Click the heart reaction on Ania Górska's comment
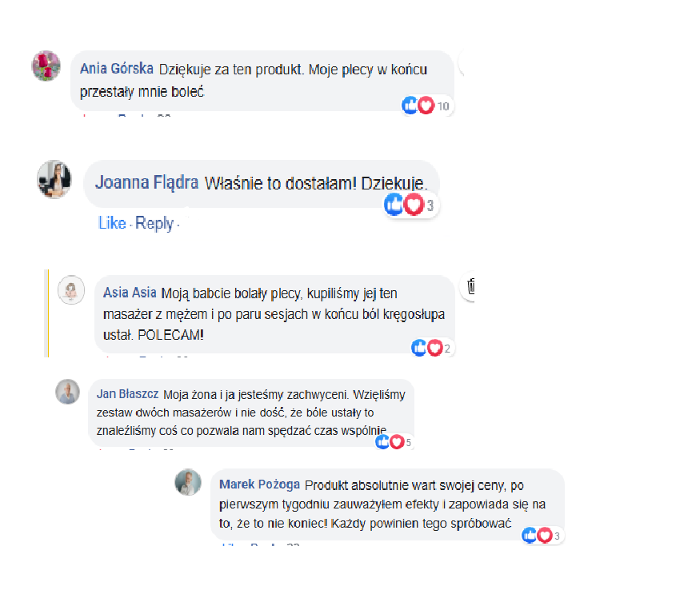Image resolution: width=700 pixels, height=610 pixels. point(426,106)
